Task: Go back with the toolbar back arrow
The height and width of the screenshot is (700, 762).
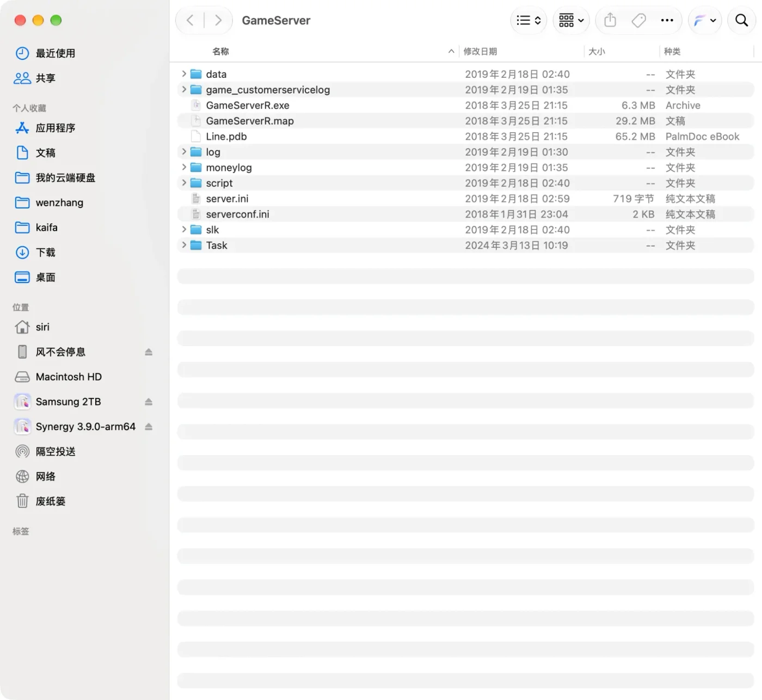Action: [x=190, y=21]
